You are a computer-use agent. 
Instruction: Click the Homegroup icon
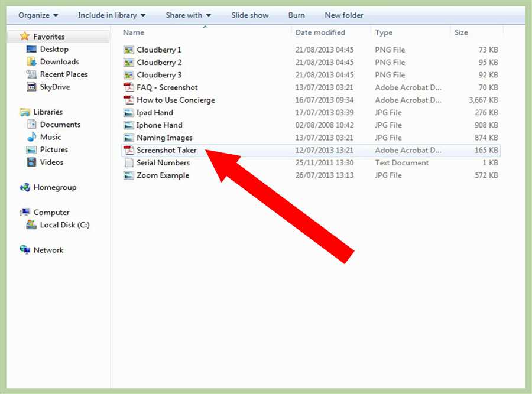tap(25, 187)
